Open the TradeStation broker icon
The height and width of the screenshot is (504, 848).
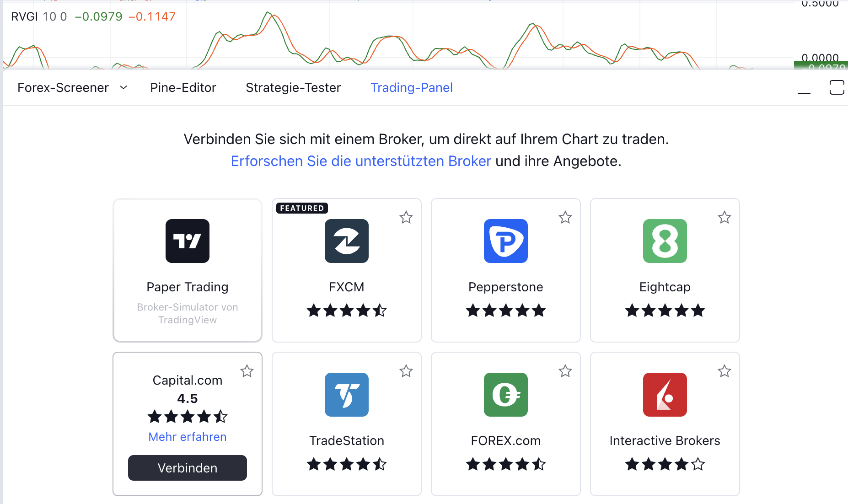[x=347, y=395]
